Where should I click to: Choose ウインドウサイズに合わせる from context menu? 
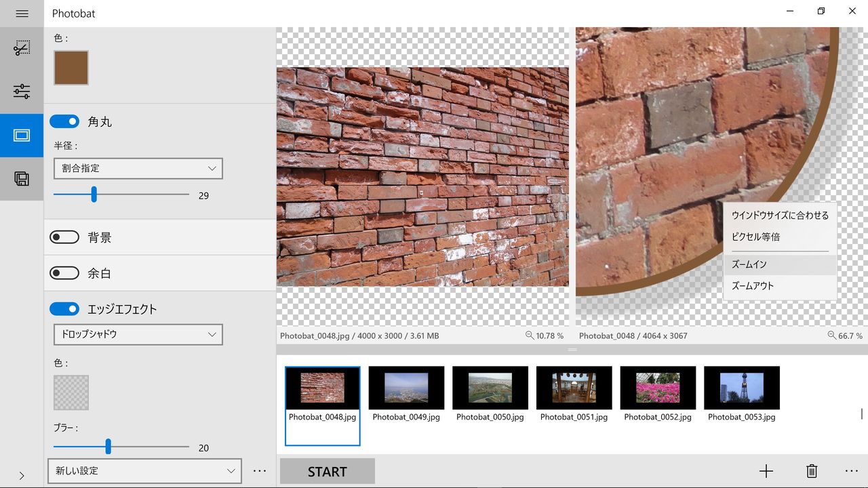click(x=780, y=216)
